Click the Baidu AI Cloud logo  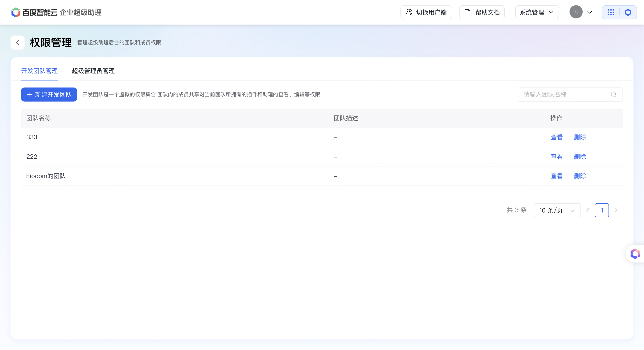click(56, 12)
